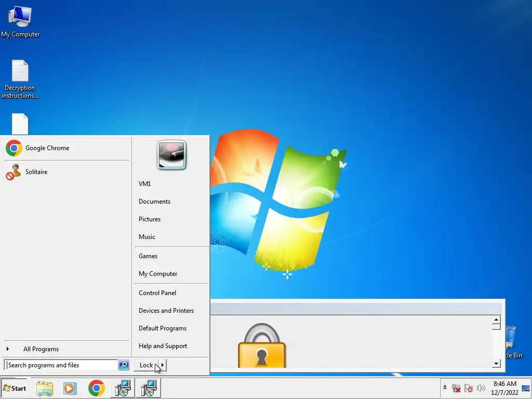Open Windows Media Player from taskbar
Screen dimensions: 532x399
click(70, 389)
